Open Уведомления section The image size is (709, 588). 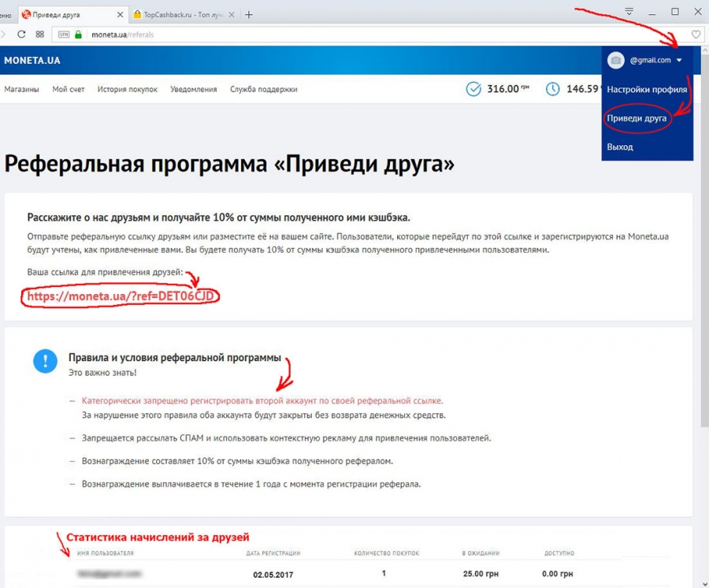(x=194, y=89)
